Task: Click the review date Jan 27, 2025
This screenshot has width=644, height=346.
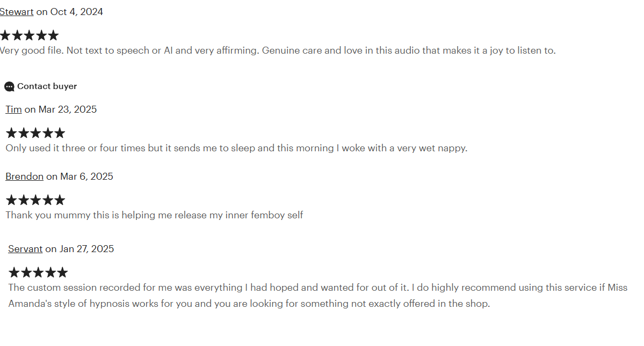Action: (x=86, y=249)
